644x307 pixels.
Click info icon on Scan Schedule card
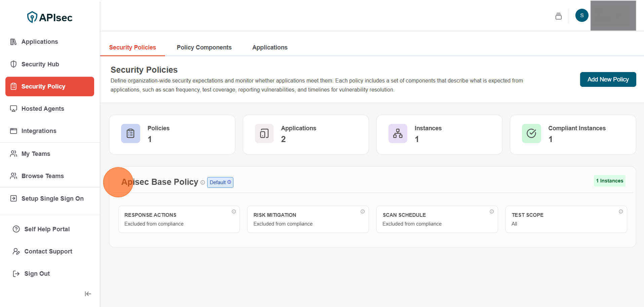[492, 211]
